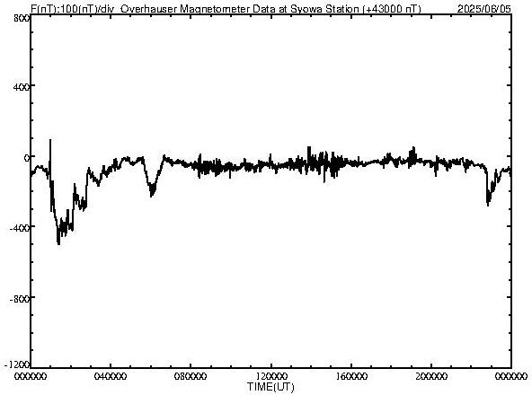Image resolution: width=532 pixels, height=395 pixels.
Task: Click the leftmost 000000 time label
Action: (31, 376)
